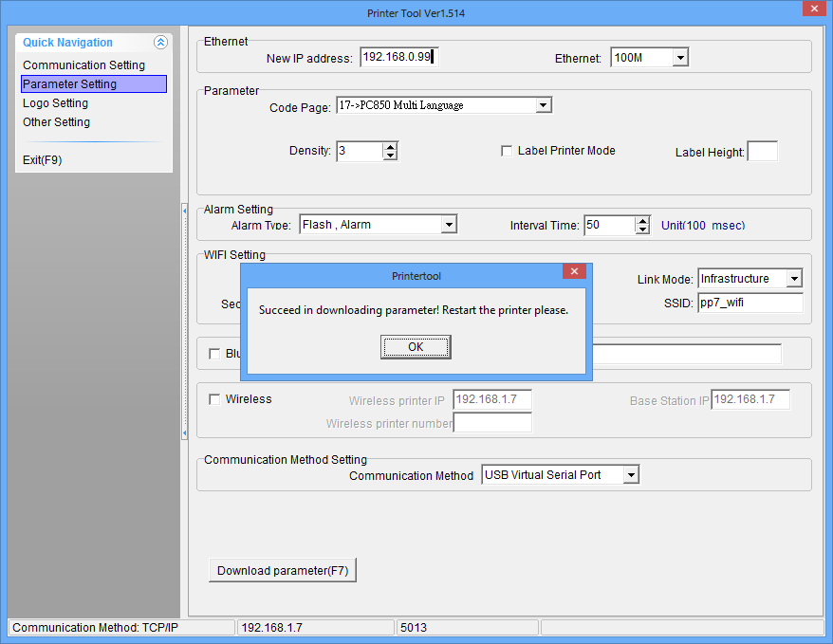This screenshot has width=833, height=644.
Task: Collapse the Quick Navigation panel
Action: (x=160, y=43)
